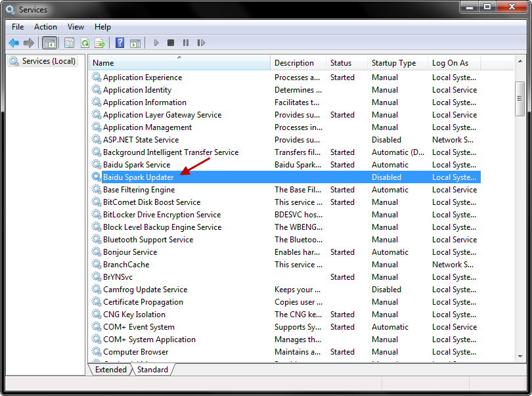This screenshot has width=532, height=396.
Task: Sort by the Description column header
Action: pyautogui.click(x=298, y=63)
